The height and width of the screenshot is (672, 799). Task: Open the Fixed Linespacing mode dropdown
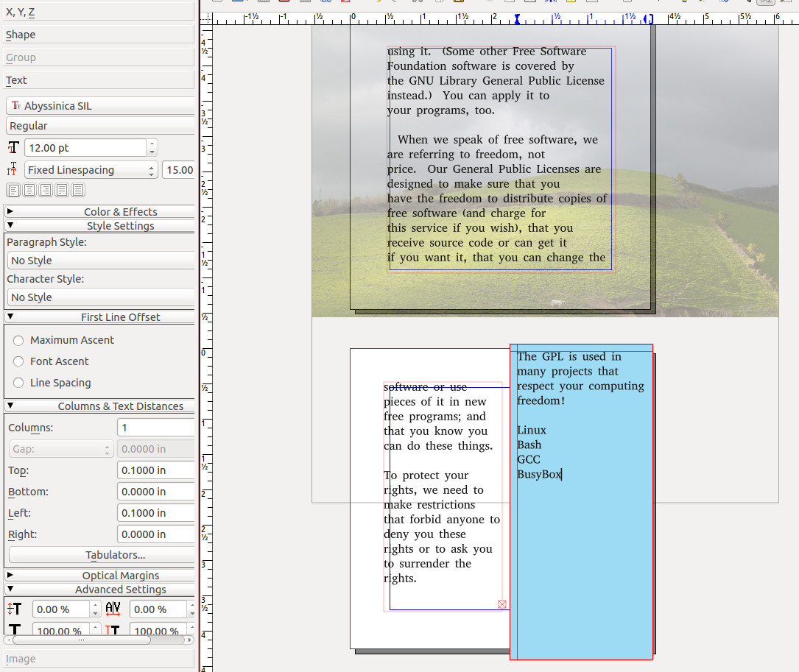point(91,170)
